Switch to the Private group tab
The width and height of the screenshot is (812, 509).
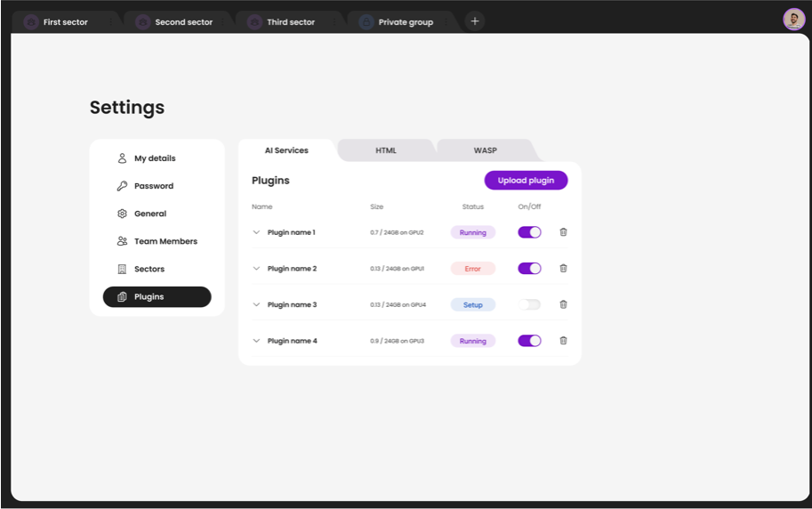(406, 22)
